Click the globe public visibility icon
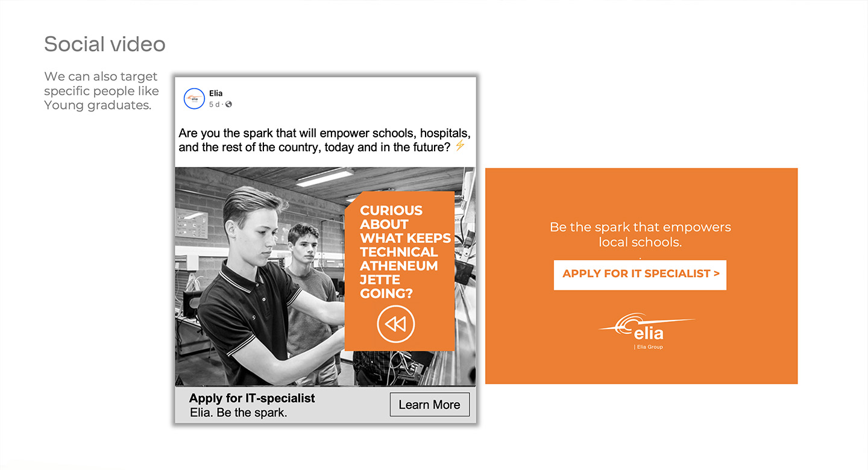Screen dimensions: 868x470 tap(229, 104)
